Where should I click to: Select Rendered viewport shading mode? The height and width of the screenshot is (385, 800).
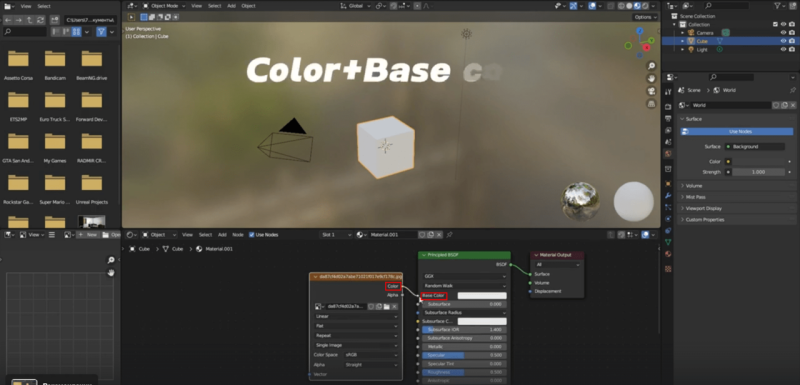pos(645,6)
